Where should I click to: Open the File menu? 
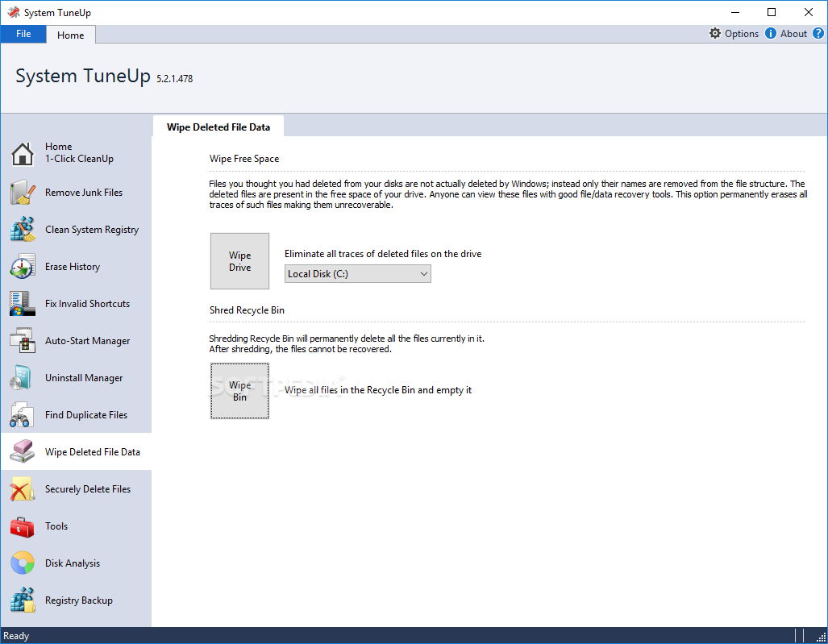(23, 34)
